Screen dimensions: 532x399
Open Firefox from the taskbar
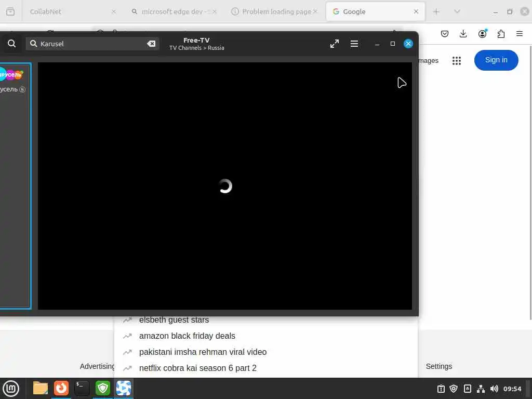[61, 388]
